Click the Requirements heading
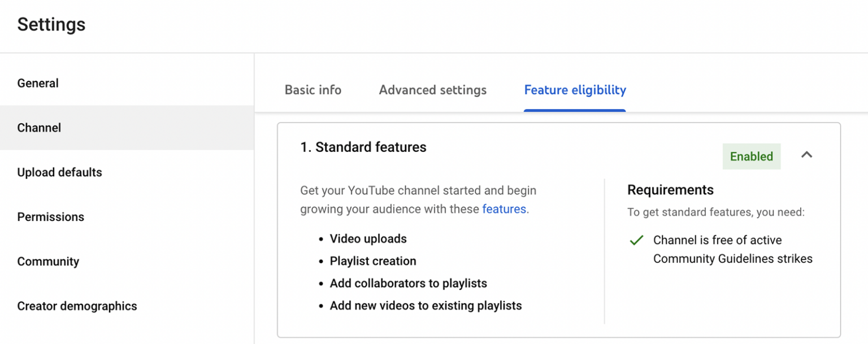The image size is (868, 344). coord(670,190)
